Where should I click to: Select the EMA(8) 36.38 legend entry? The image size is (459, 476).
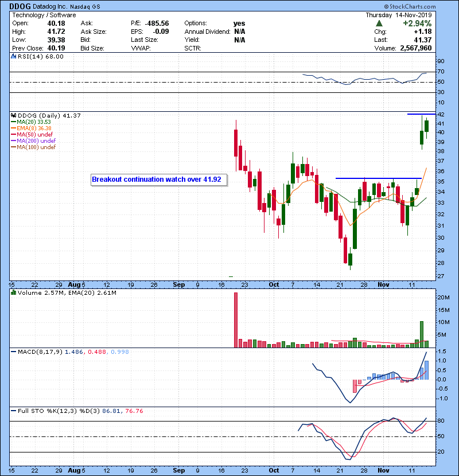coord(32,128)
